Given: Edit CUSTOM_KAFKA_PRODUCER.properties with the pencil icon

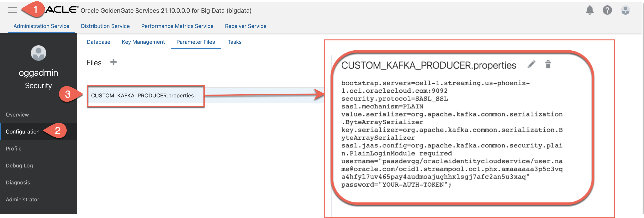Looking at the screenshot, I should pyautogui.click(x=531, y=65).
